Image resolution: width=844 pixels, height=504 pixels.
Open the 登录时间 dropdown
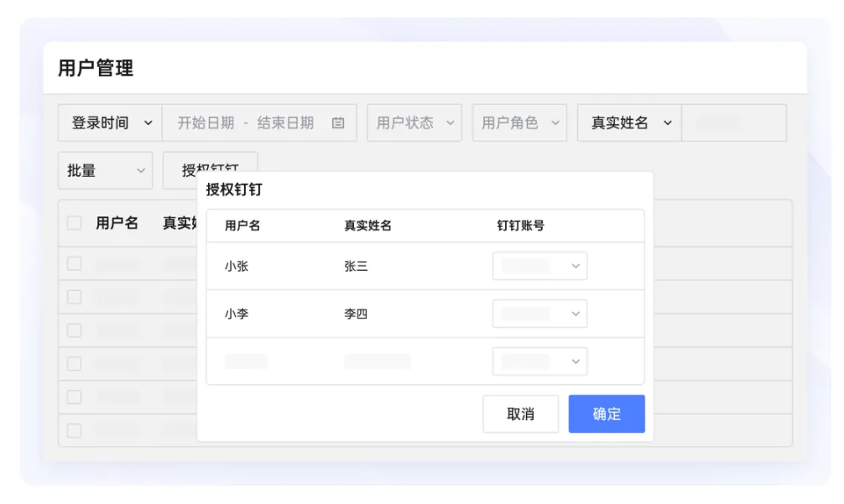[x=110, y=123]
